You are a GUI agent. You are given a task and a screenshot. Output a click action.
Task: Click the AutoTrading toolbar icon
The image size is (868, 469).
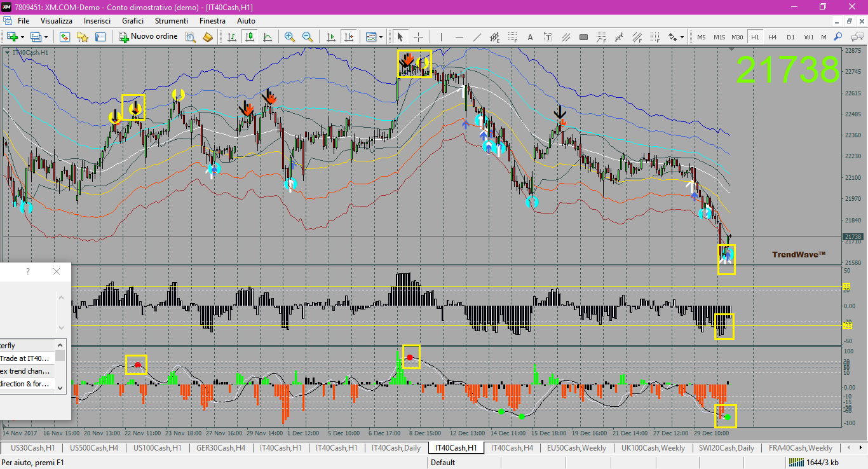click(208, 37)
